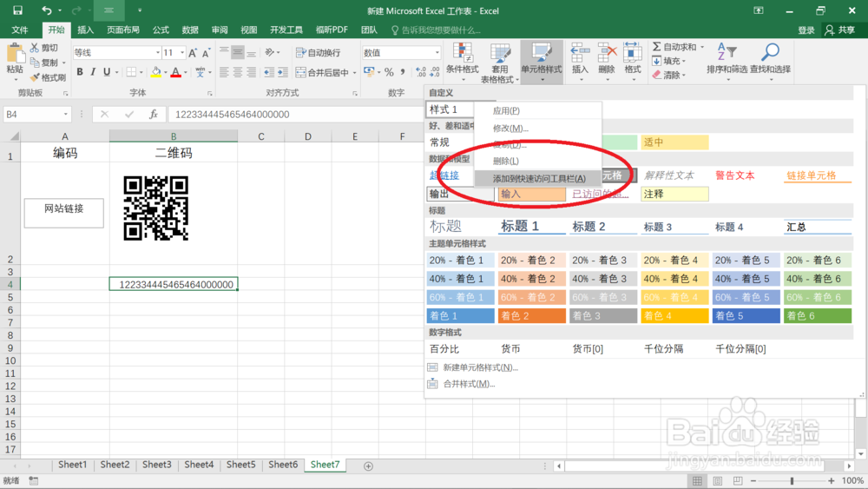Select align left icon
This screenshot has height=489, width=868.
click(x=224, y=72)
